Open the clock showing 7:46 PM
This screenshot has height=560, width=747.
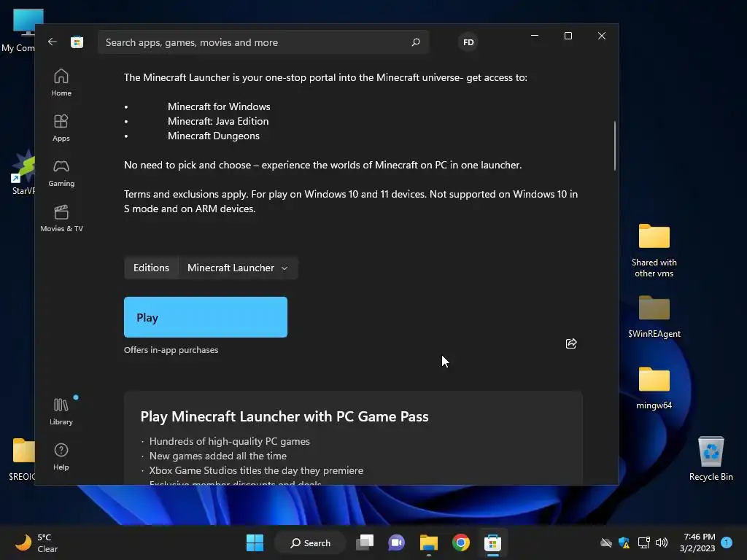699,542
